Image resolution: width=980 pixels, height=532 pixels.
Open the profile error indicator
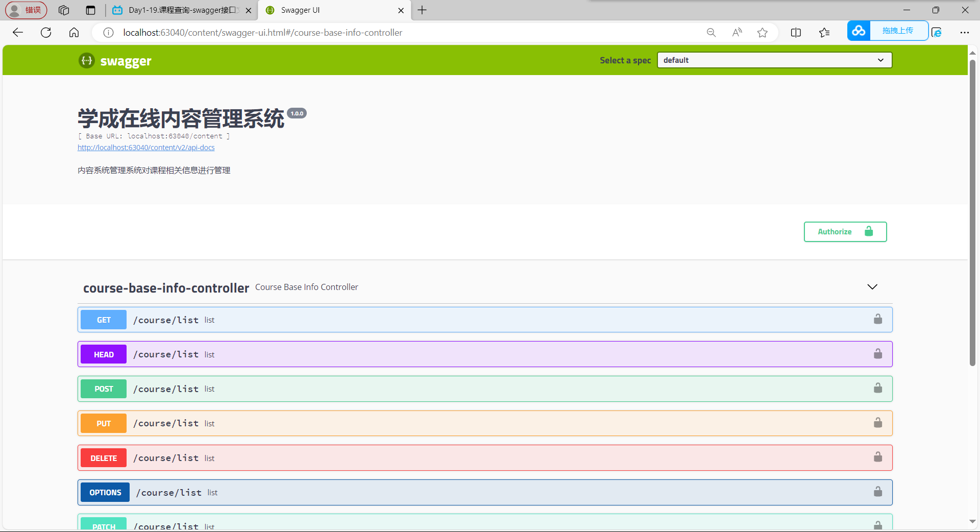pos(26,10)
